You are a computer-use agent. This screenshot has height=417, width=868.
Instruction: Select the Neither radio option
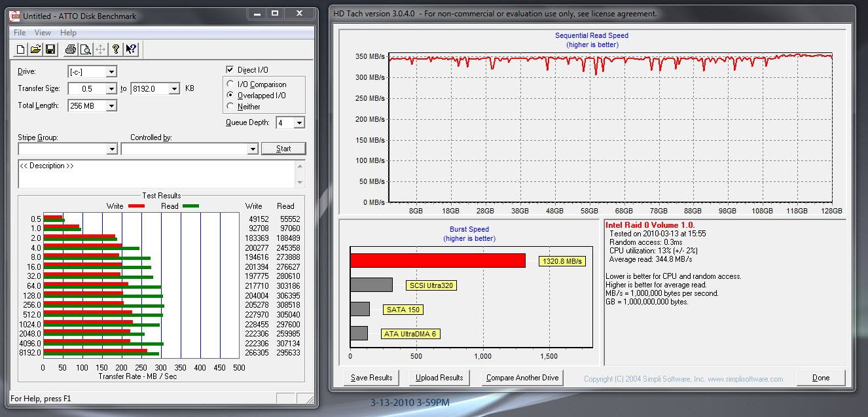[230, 106]
